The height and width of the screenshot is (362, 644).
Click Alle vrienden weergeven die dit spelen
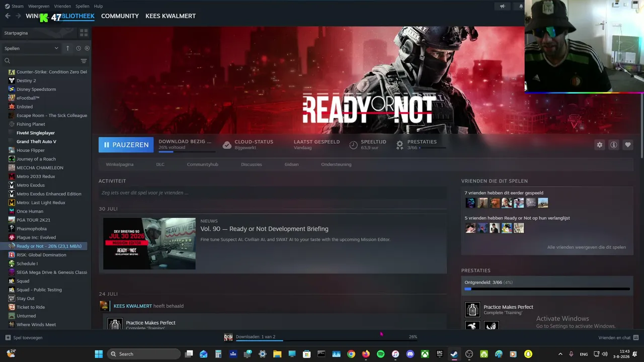(586, 247)
